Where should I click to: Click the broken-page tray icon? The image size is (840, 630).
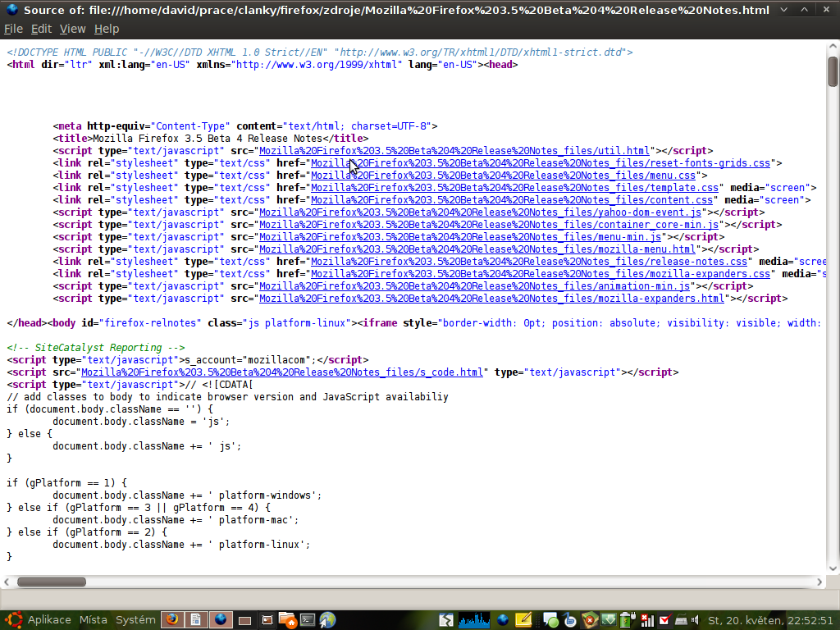click(x=445, y=620)
